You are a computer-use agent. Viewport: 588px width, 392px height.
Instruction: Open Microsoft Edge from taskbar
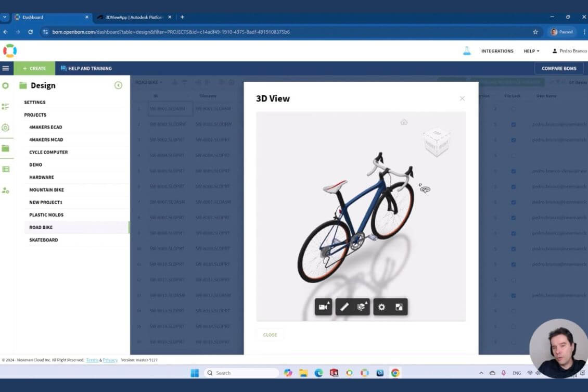coord(319,373)
